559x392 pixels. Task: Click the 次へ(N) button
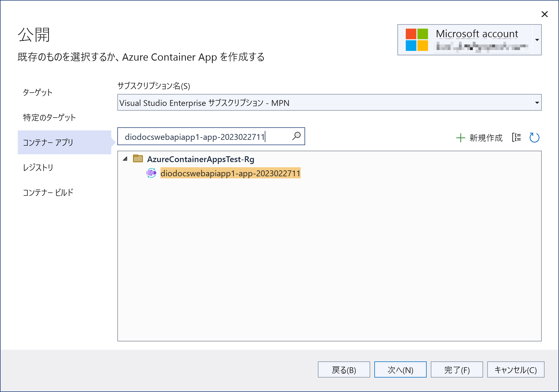400,370
